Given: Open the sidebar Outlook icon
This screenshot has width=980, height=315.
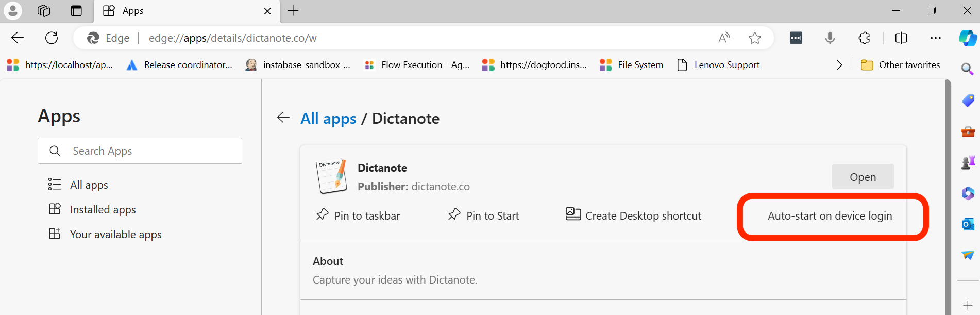Looking at the screenshot, I should (x=968, y=224).
